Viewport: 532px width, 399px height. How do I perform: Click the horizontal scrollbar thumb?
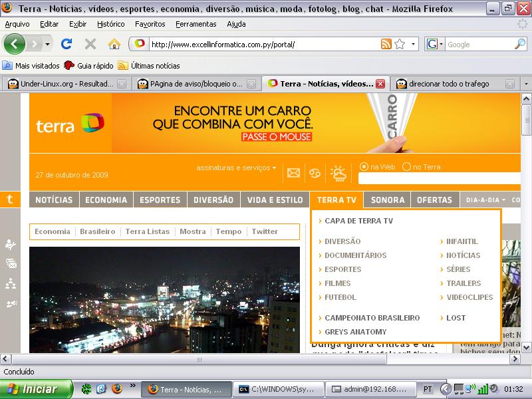(199, 359)
